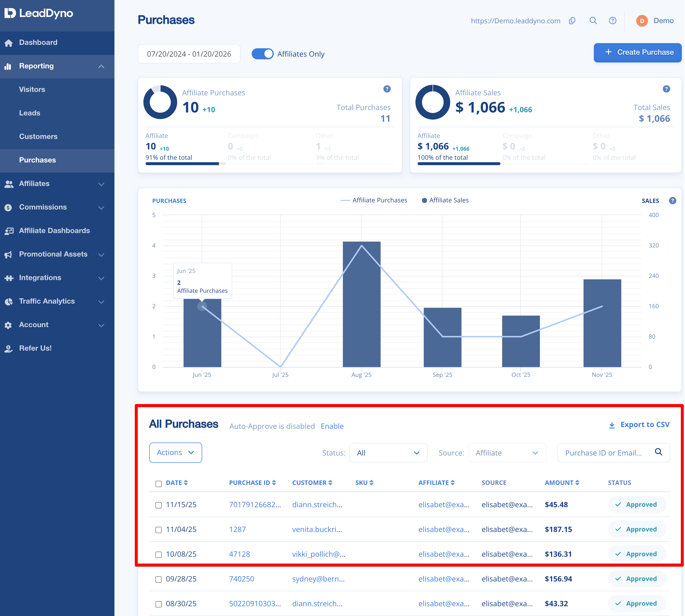Select the 11/04/25 purchase row checkbox
This screenshot has height=616, width=685.
(x=159, y=530)
